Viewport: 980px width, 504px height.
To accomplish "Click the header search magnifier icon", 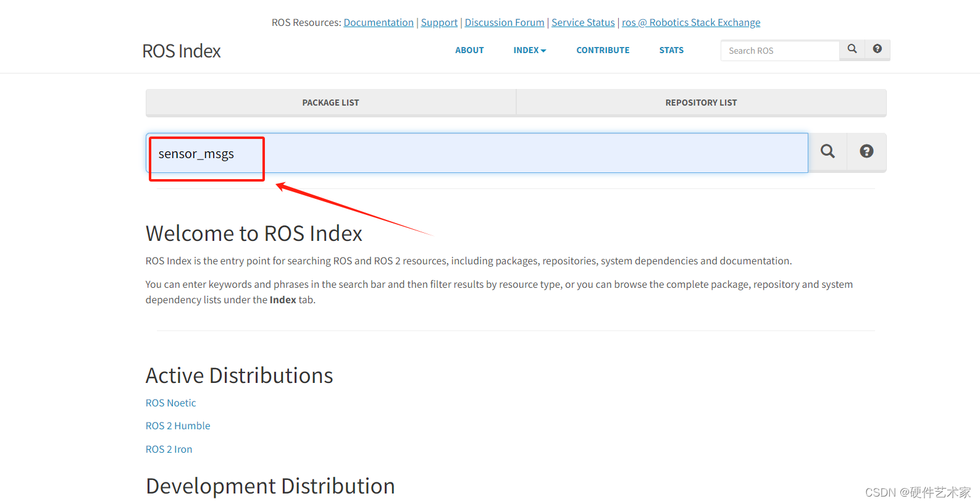I will pos(852,49).
